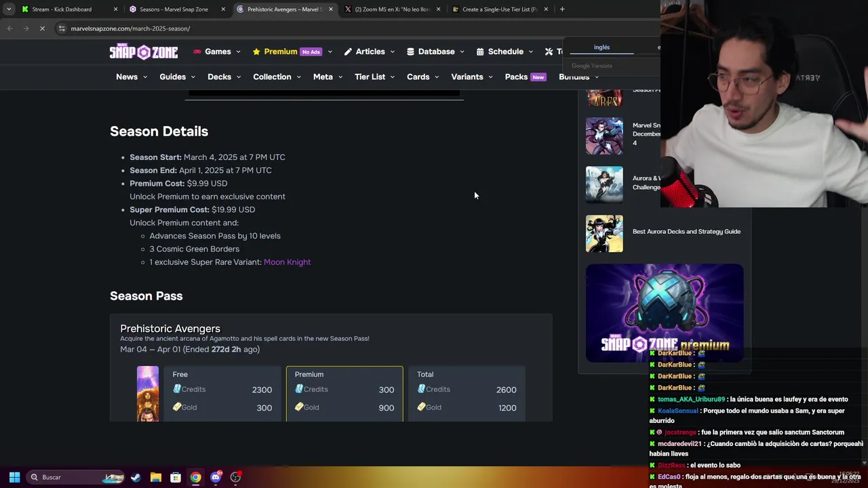868x488 pixels.
Task: Open the Ares season article thumbnail
Action: click(x=604, y=97)
